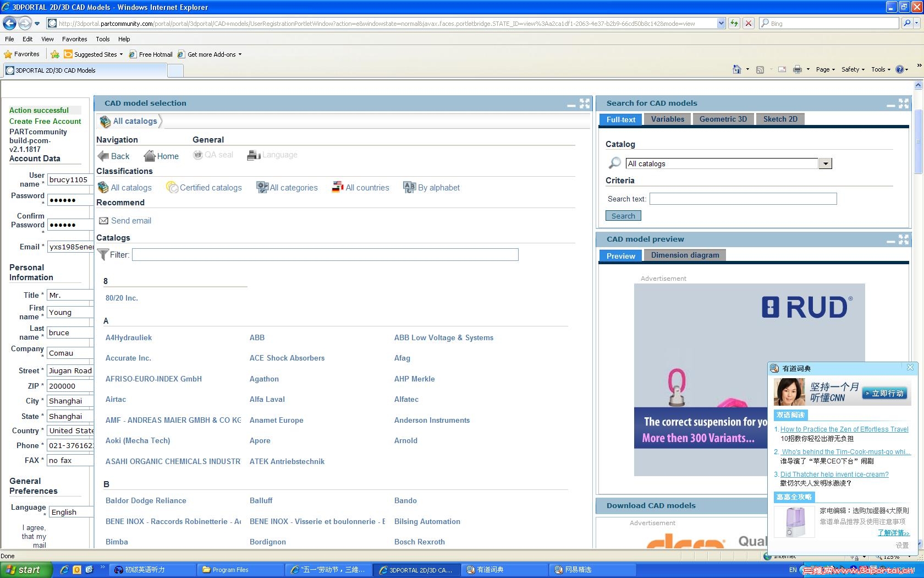This screenshot has height=578, width=924.
Task: Open the File menu
Action: pyautogui.click(x=9, y=39)
